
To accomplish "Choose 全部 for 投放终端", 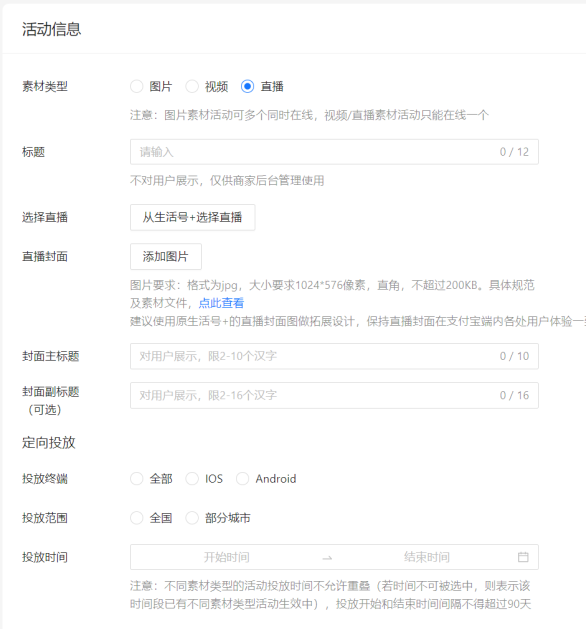I will pyautogui.click(x=136, y=479).
